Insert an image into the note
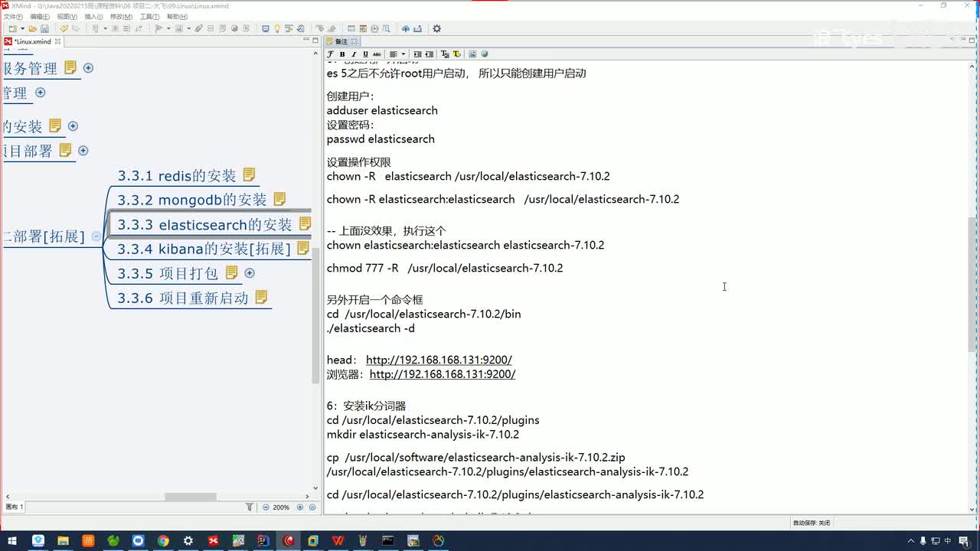 point(472,54)
